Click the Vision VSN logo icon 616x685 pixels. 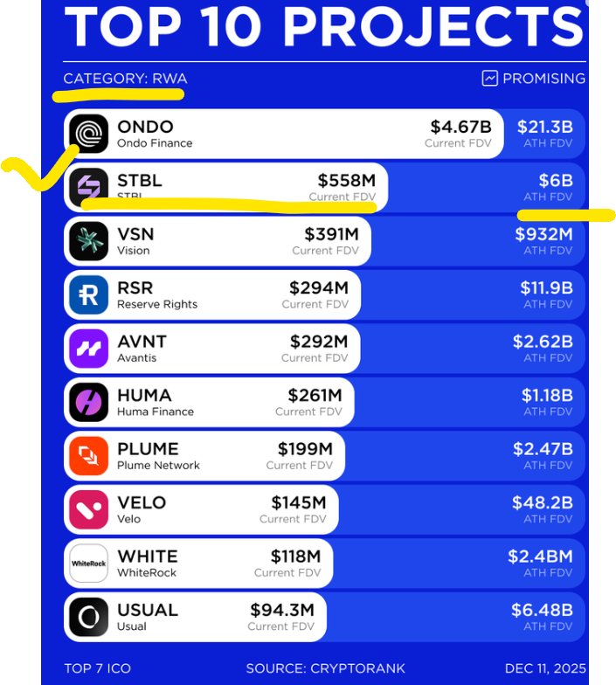tap(88, 241)
